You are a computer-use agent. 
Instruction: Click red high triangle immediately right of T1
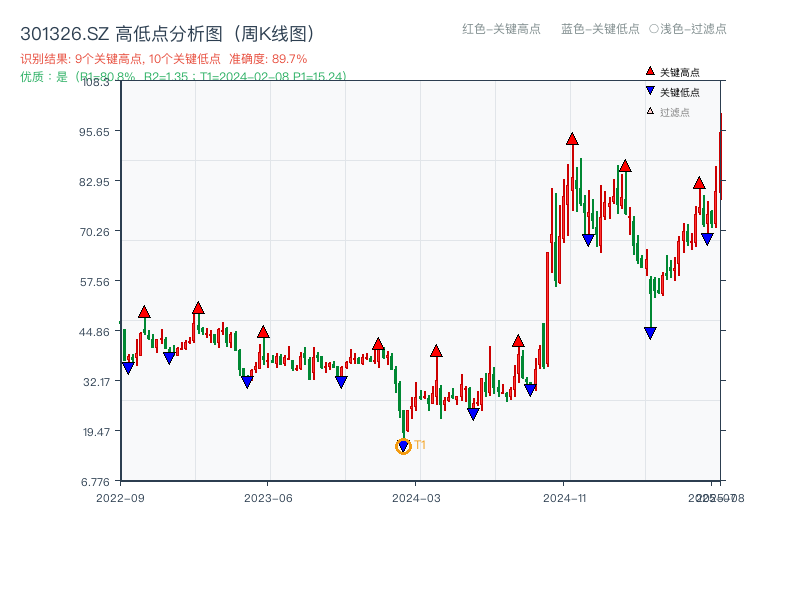click(x=436, y=351)
